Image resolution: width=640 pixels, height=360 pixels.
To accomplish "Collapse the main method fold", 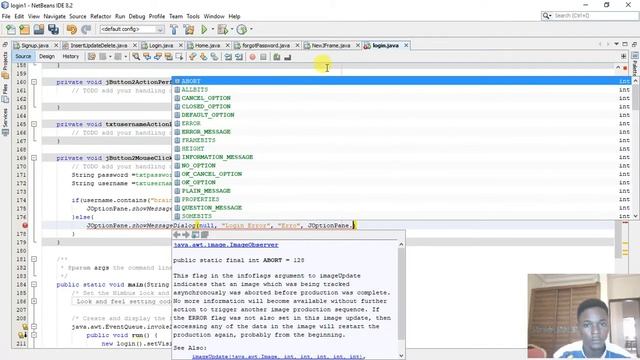I will [x=34, y=284].
